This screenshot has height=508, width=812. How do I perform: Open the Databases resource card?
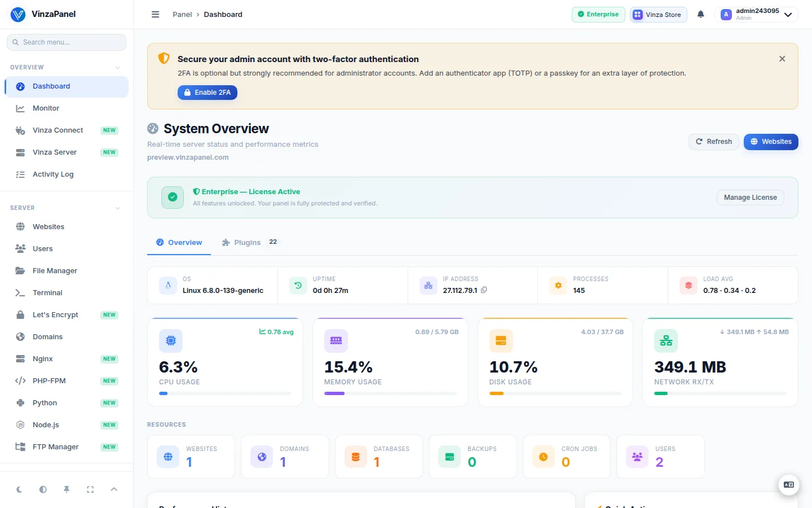pos(379,457)
